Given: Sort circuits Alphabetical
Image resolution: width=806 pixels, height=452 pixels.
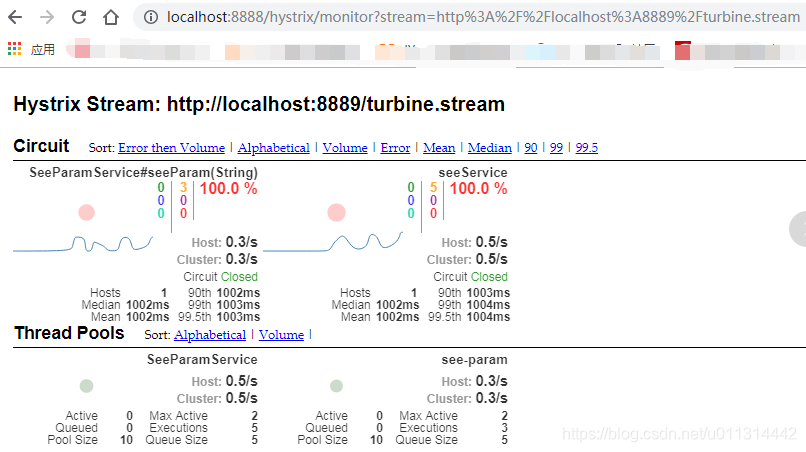Looking at the screenshot, I should click(x=273, y=148).
